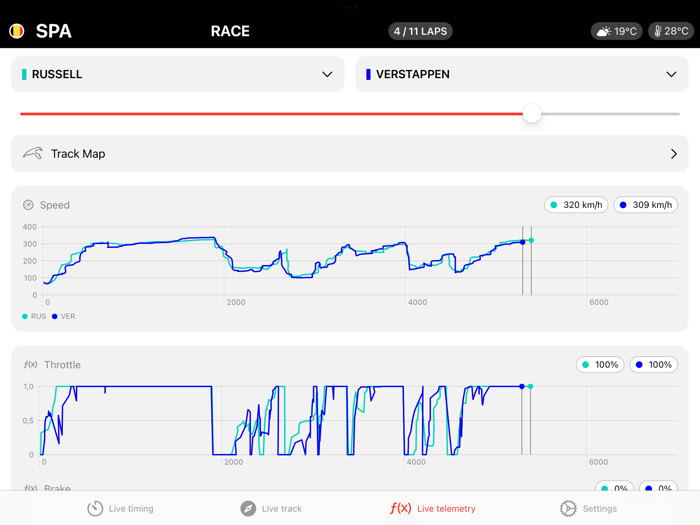The width and height of the screenshot is (700, 525).
Task: Switch to the Live track tab
Action: point(271,508)
